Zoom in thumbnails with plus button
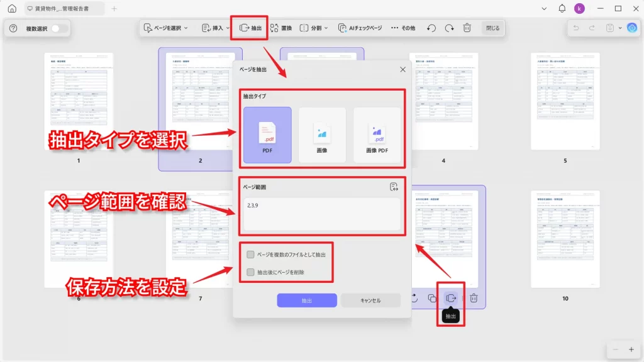 click(631, 349)
